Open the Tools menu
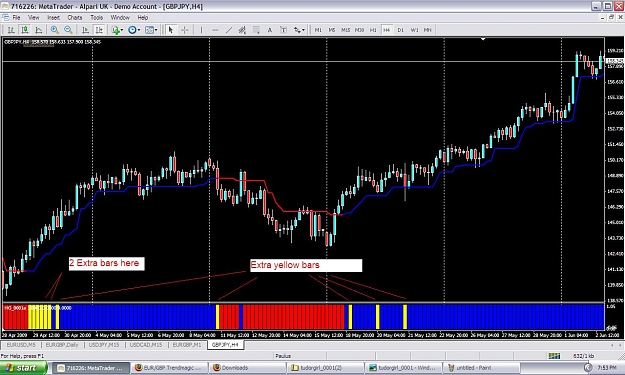This screenshot has height=375, width=625. tap(96, 18)
